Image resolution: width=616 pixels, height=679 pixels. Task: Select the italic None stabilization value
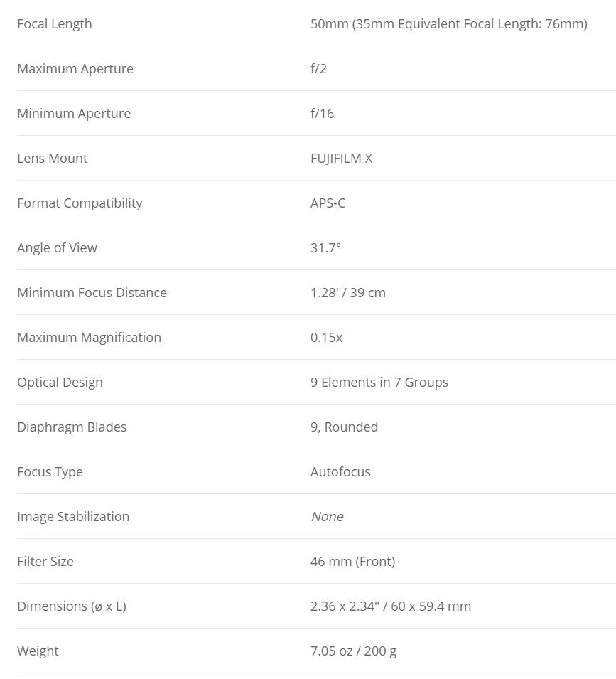click(x=327, y=517)
